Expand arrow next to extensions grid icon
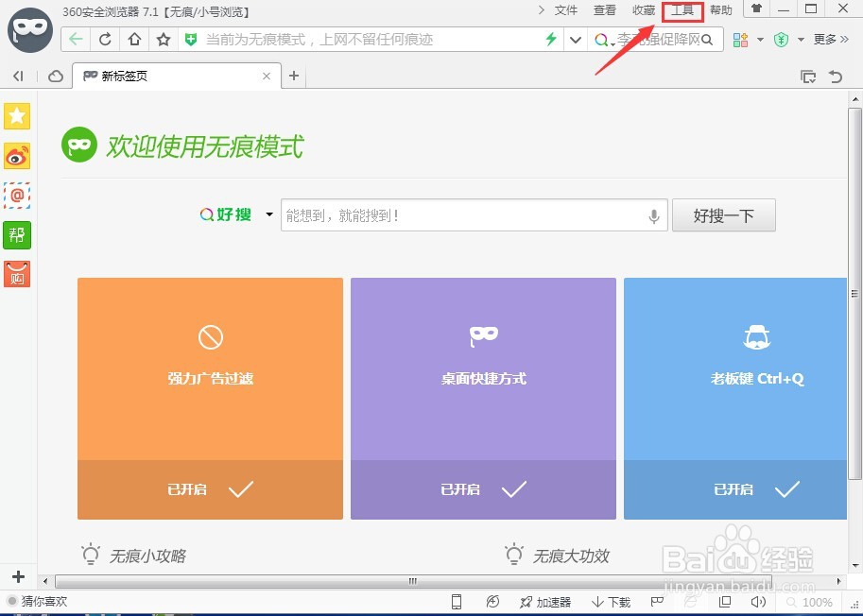863x616 pixels. [x=760, y=40]
